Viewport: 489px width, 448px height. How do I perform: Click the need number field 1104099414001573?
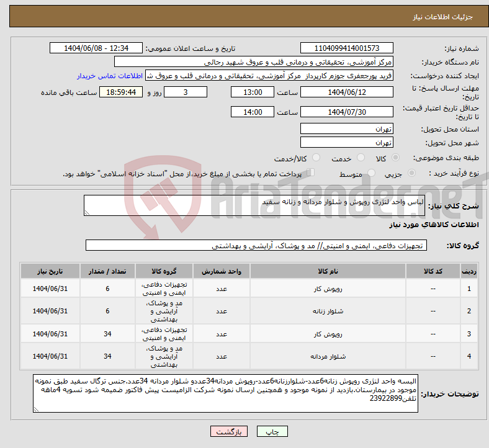coord(347,48)
